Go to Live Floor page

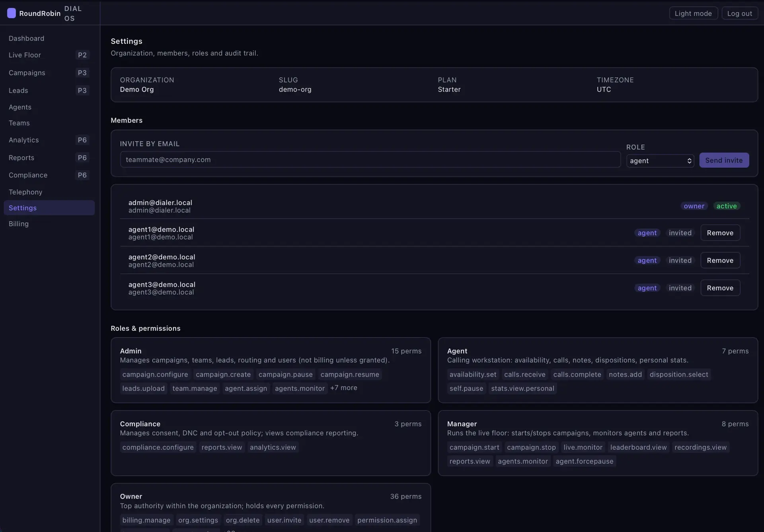point(49,55)
